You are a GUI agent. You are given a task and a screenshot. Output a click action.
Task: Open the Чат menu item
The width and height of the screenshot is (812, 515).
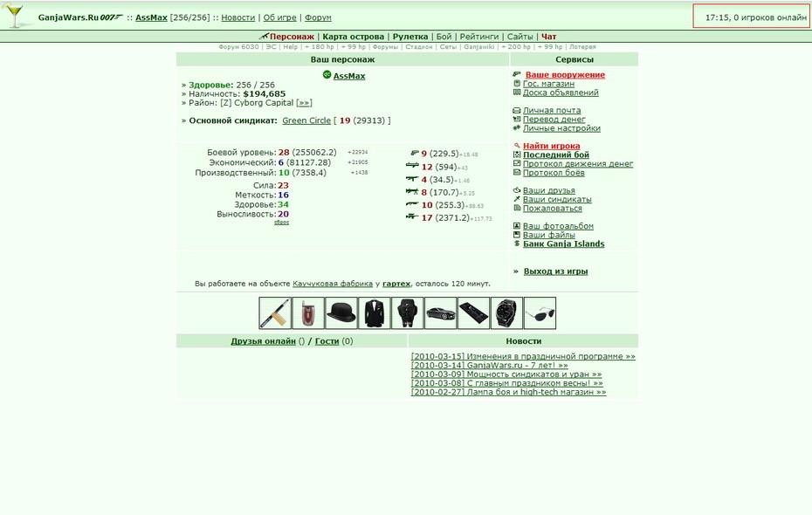pos(549,37)
